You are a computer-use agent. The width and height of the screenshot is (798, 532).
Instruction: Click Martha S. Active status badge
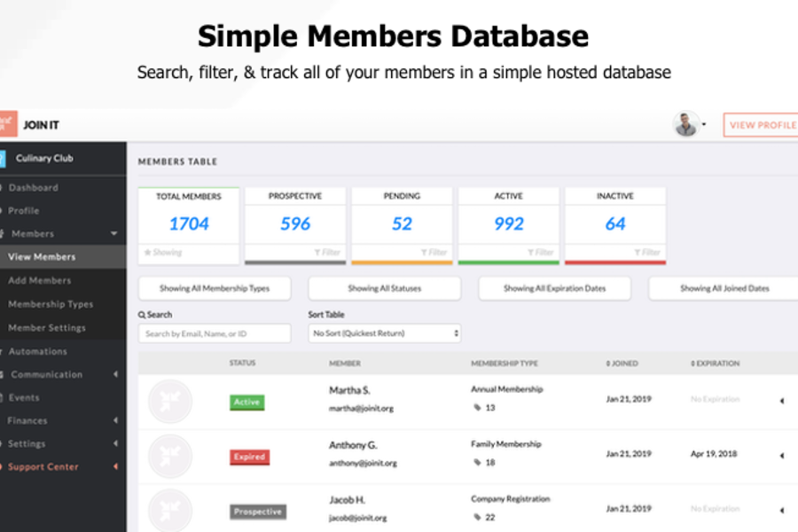246,403
